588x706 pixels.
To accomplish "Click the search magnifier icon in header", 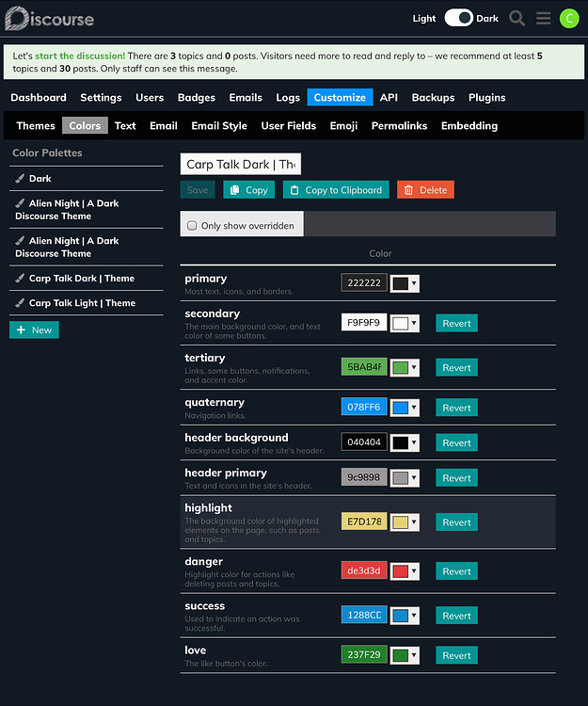I will pyautogui.click(x=516, y=18).
